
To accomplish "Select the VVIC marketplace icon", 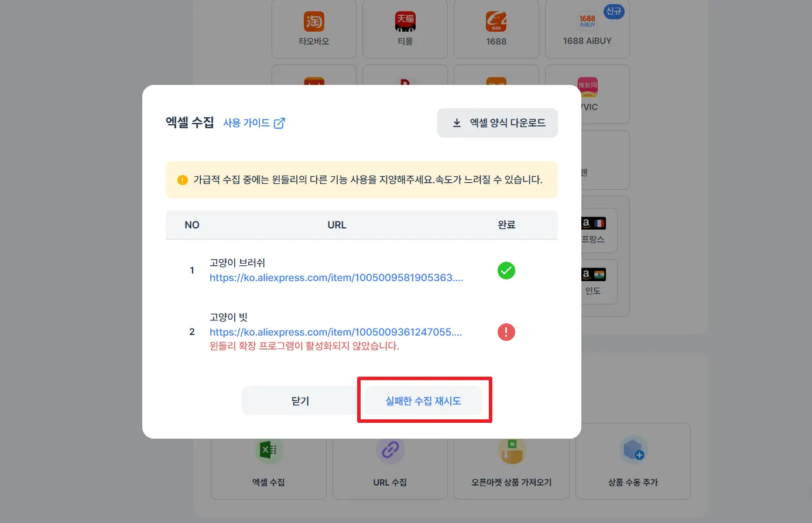I will [587, 88].
